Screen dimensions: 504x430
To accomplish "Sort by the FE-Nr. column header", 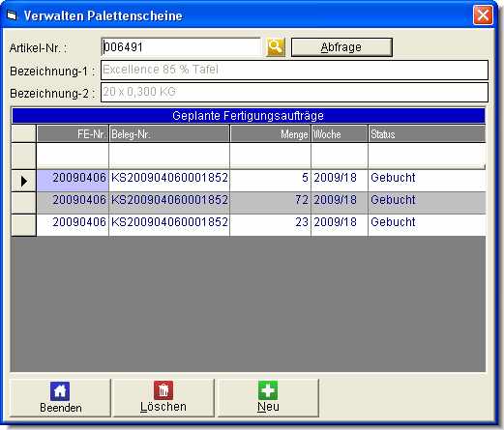I will tap(73, 134).
